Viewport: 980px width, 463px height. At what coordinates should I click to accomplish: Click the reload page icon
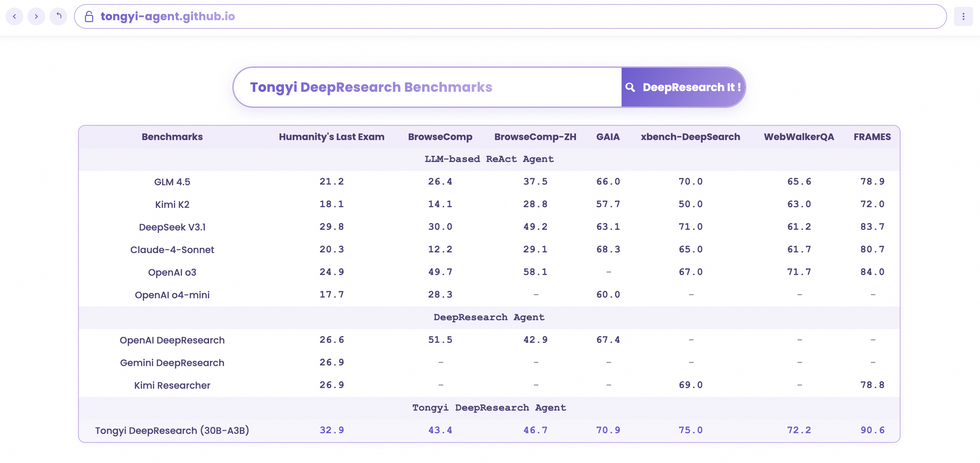point(59,16)
